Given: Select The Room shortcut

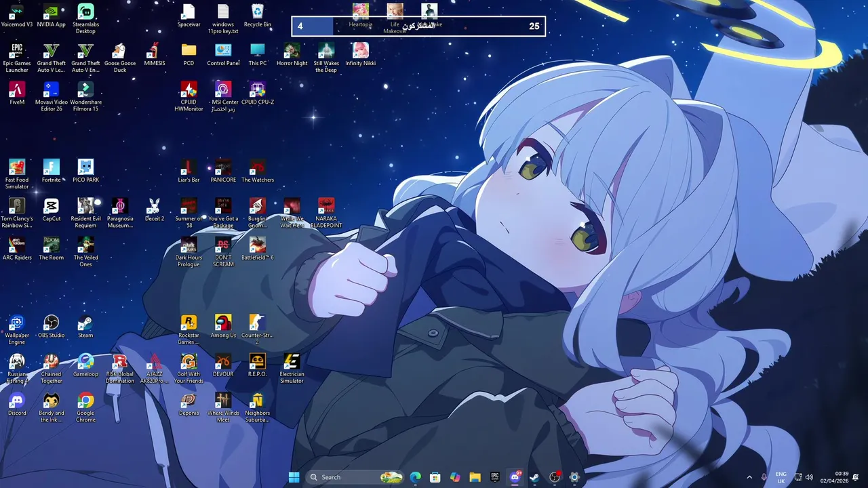Looking at the screenshot, I should coord(52,249).
